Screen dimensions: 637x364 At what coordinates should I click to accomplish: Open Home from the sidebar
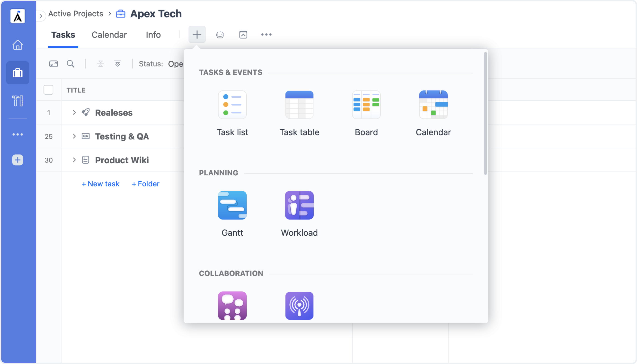coord(18,45)
